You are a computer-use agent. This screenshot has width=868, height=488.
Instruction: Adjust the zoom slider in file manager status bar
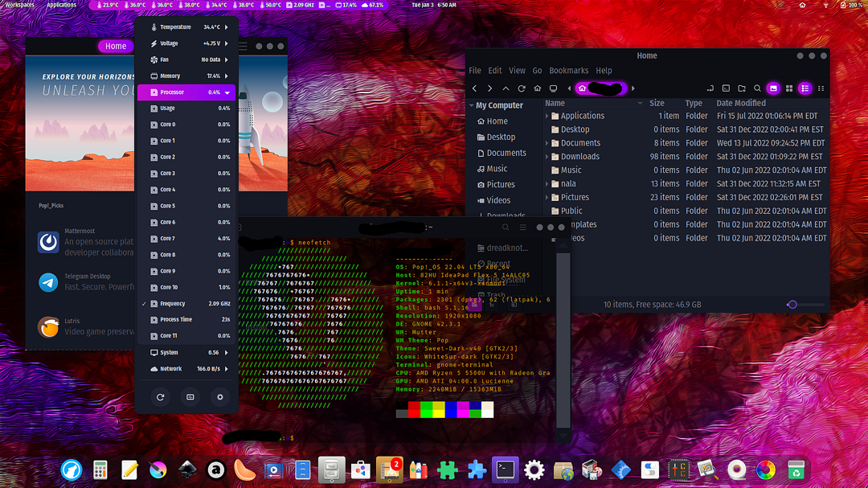coord(793,305)
